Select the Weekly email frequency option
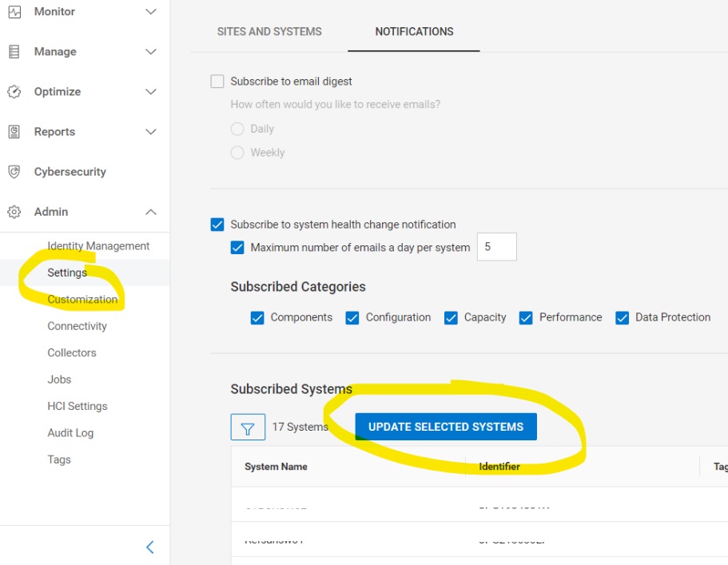Viewport: 728px width, 565px height. point(237,153)
